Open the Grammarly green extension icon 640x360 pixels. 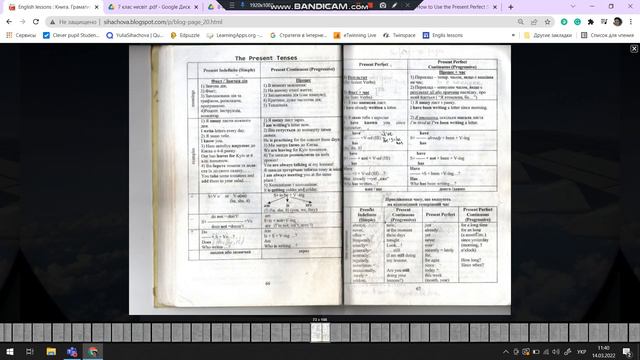click(x=577, y=22)
